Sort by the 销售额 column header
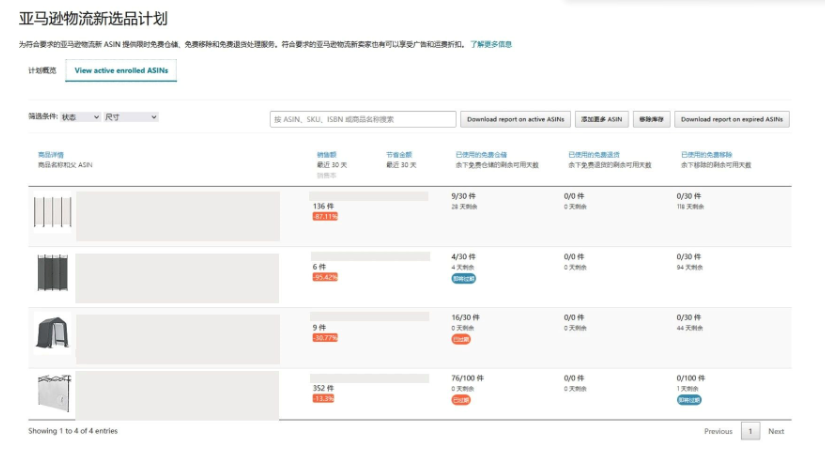 [x=326, y=155]
